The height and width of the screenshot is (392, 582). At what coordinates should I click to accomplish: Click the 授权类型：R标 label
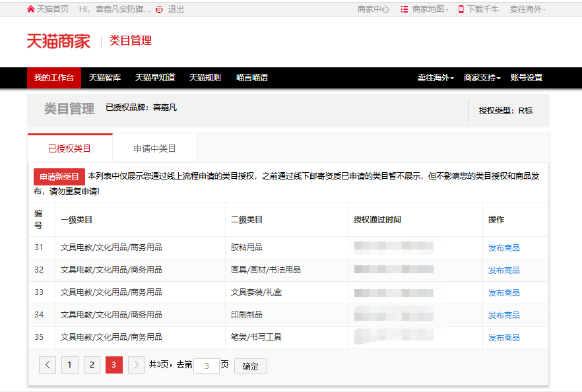pyautogui.click(x=505, y=111)
